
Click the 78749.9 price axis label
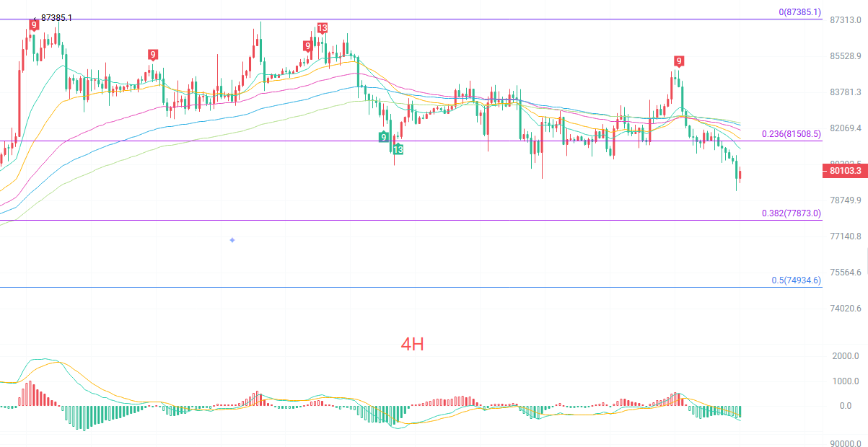coord(846,200)
